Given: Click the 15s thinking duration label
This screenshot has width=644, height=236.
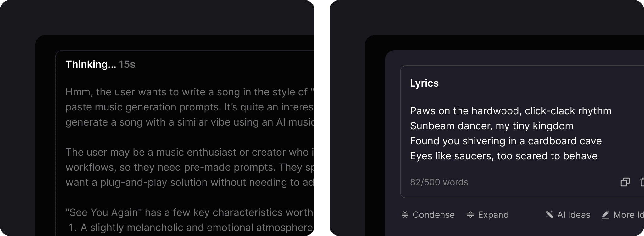Looking at the screenshot, I should (x=127, y=64).
